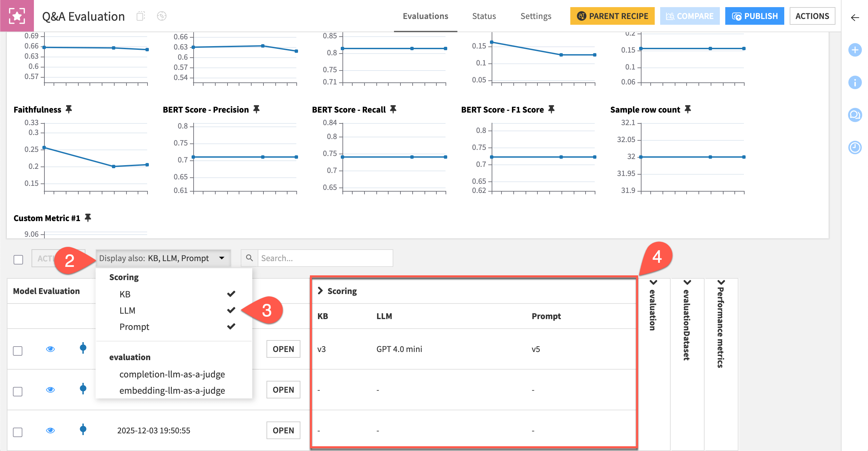868x451 pixels.
Task: Open the Display also dropdown
Action: tap(163, 258)
